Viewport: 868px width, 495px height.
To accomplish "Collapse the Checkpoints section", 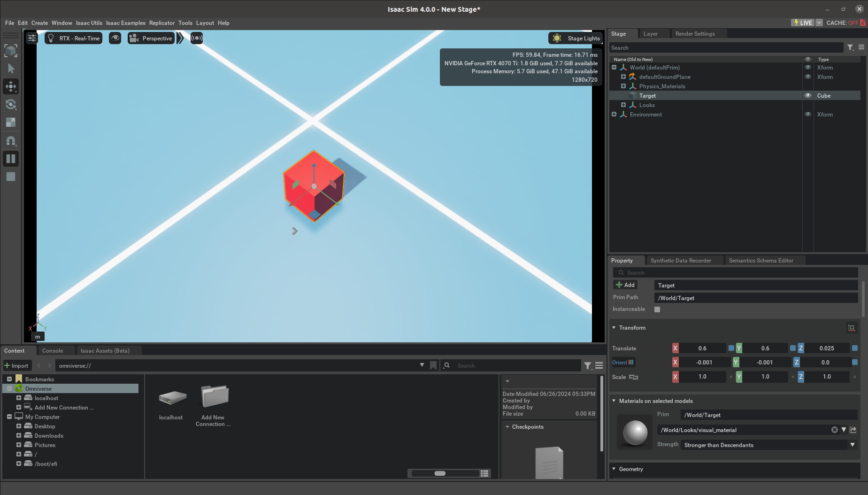I will [507, 427].
